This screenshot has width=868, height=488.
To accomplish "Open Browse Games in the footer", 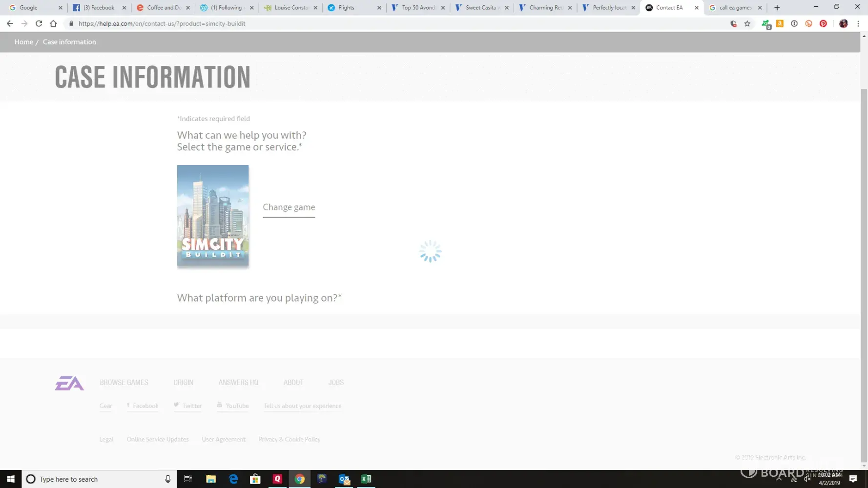I will (x=124, y=383).
